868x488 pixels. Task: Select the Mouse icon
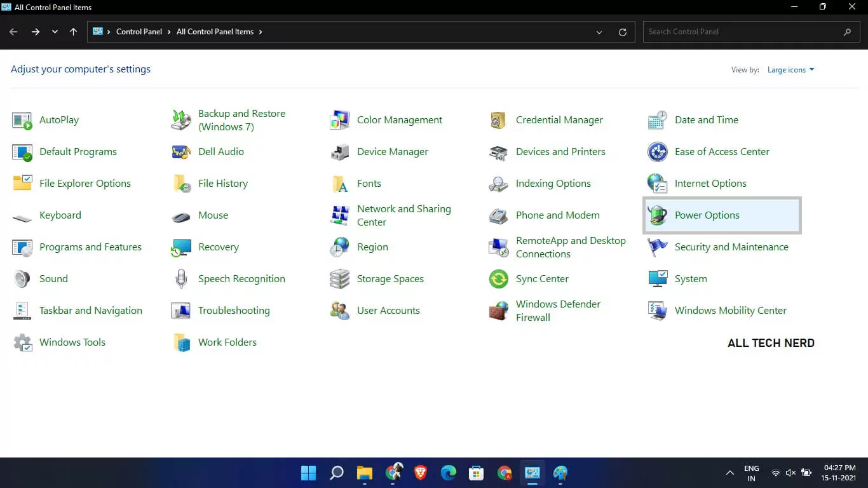coord(181,217)
